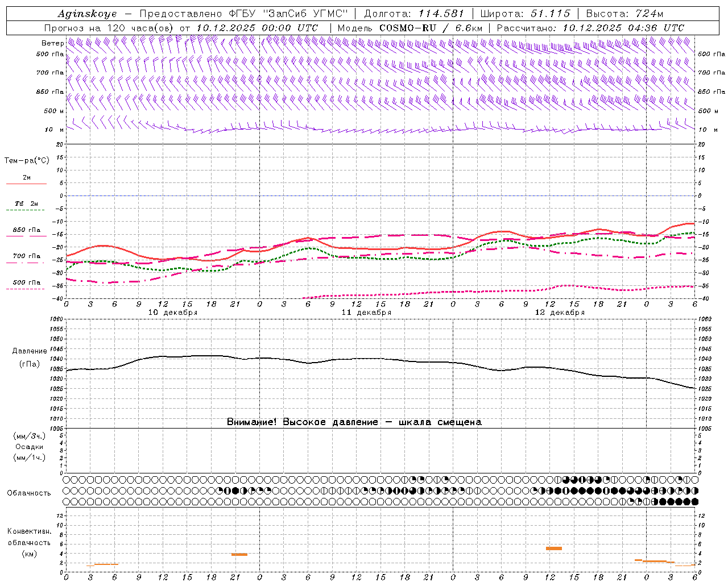Click the elevation text Высота: 724м

pyautogui.click(x=624, y=14)
